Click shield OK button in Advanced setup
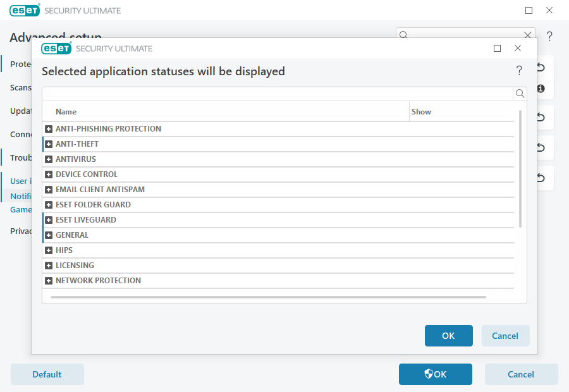 tap(436, 374)
